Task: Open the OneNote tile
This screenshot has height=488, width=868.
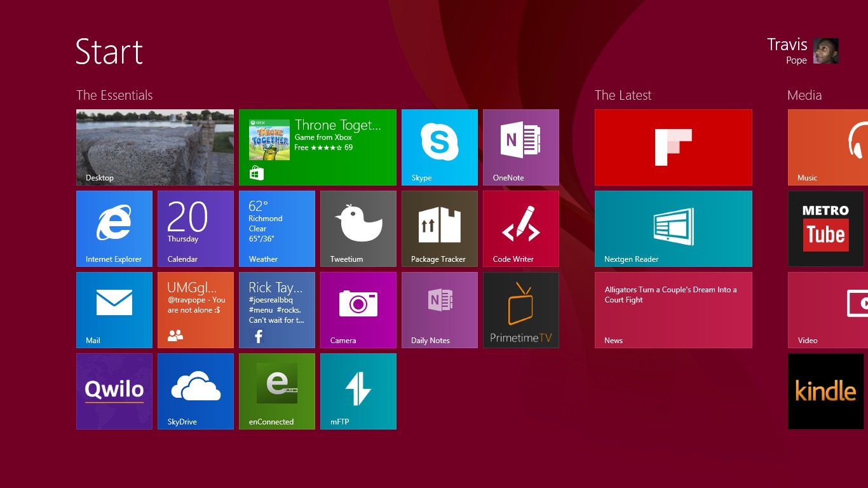Action: coord(521,147)
